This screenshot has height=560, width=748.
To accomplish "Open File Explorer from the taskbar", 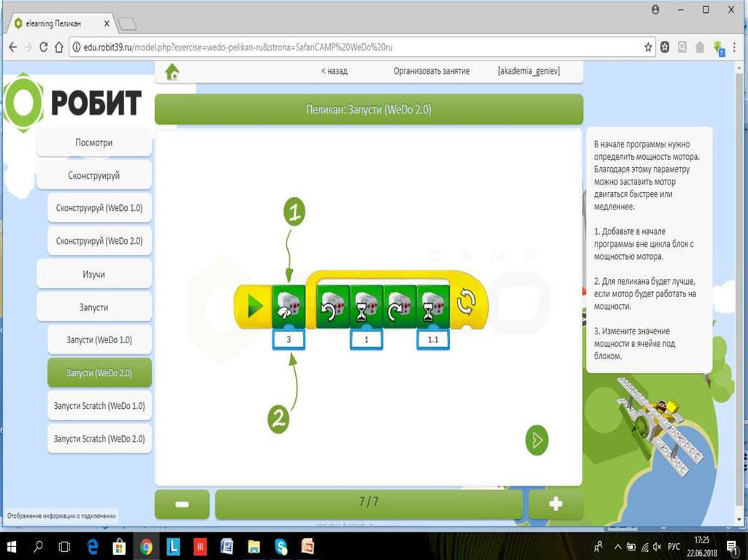I will (x=253, y=547).
